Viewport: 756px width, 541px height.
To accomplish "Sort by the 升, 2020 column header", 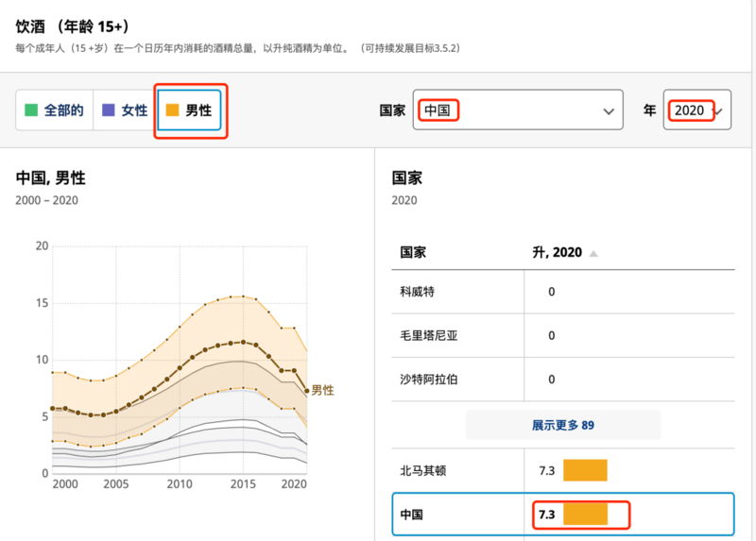I will click(558, 253).
